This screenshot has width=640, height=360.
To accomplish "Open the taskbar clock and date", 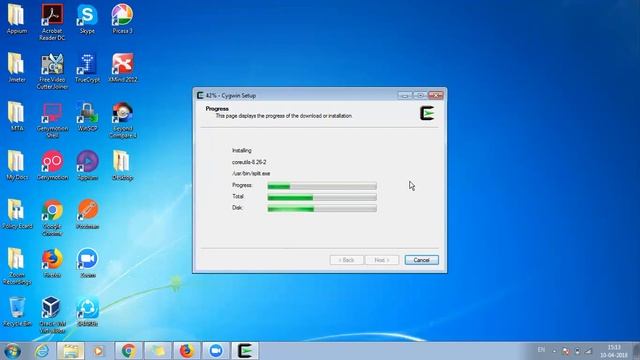I will pos(614,351).
